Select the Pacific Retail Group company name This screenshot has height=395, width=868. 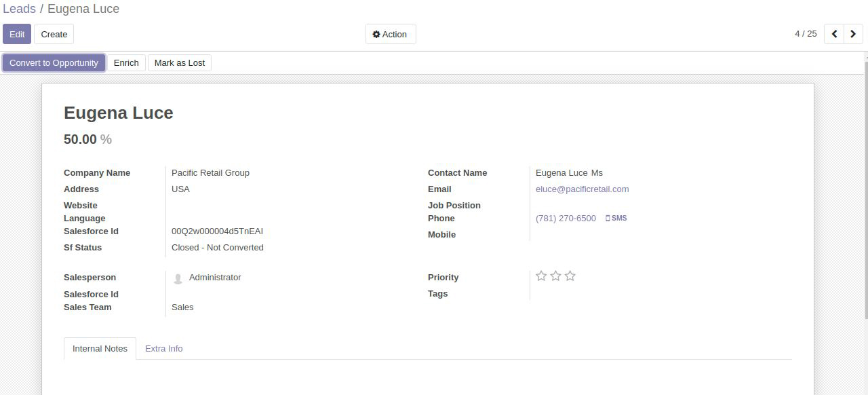[x=210, y=173]
